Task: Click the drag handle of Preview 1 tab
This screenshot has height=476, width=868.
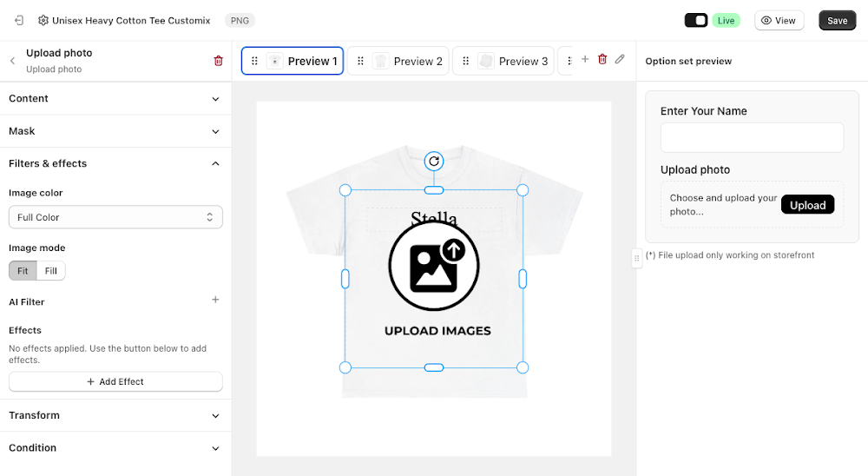Action: click(254, 61)
